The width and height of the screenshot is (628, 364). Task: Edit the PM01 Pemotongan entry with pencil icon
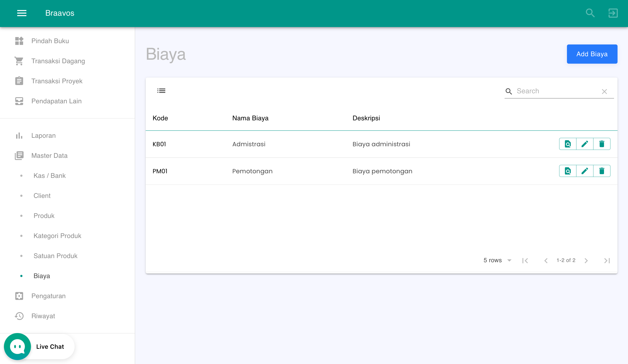point(585,171)
